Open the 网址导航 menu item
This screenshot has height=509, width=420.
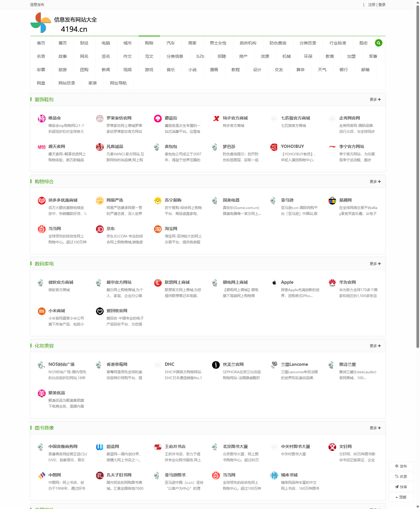[118, 83]
